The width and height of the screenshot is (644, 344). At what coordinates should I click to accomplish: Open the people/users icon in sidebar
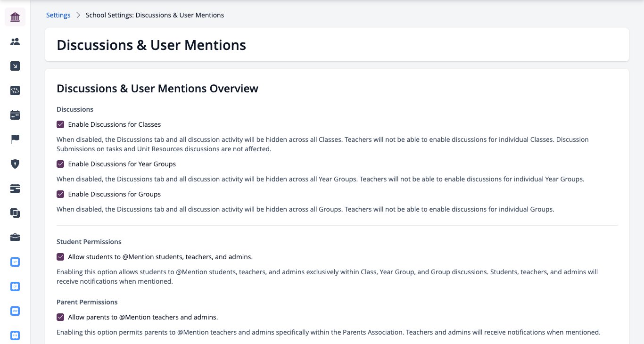coord(15,42)
